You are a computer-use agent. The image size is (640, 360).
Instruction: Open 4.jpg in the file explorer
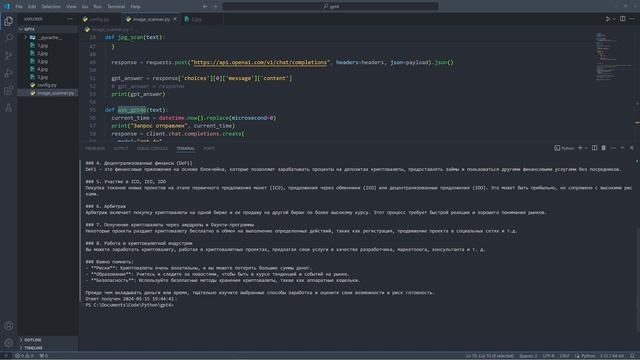(x=48, y=69)
